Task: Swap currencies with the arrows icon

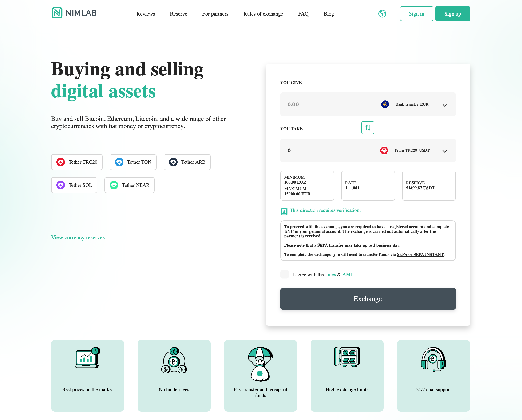Action: coord(368,128)
